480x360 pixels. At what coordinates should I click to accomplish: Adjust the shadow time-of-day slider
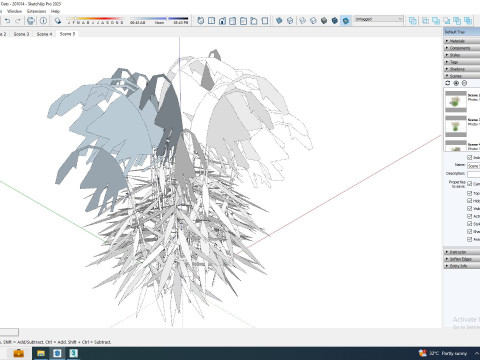159,19
